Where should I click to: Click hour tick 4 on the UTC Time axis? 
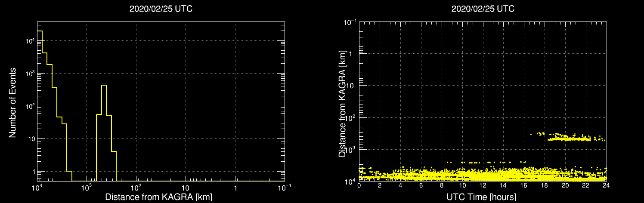click(400, 186)
